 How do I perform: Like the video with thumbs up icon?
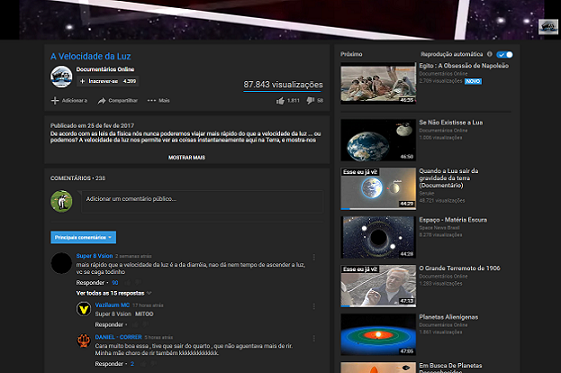pyautogui.click(x=280, y=101)
